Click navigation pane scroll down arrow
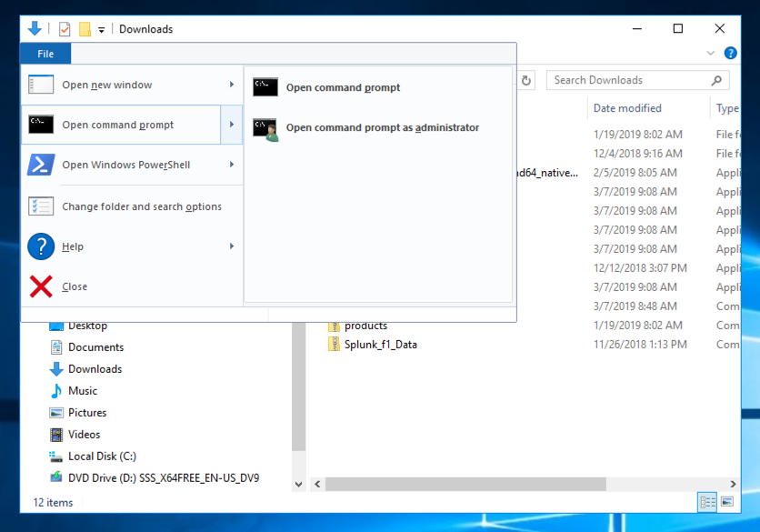760x532 pixels. (298, 484)
